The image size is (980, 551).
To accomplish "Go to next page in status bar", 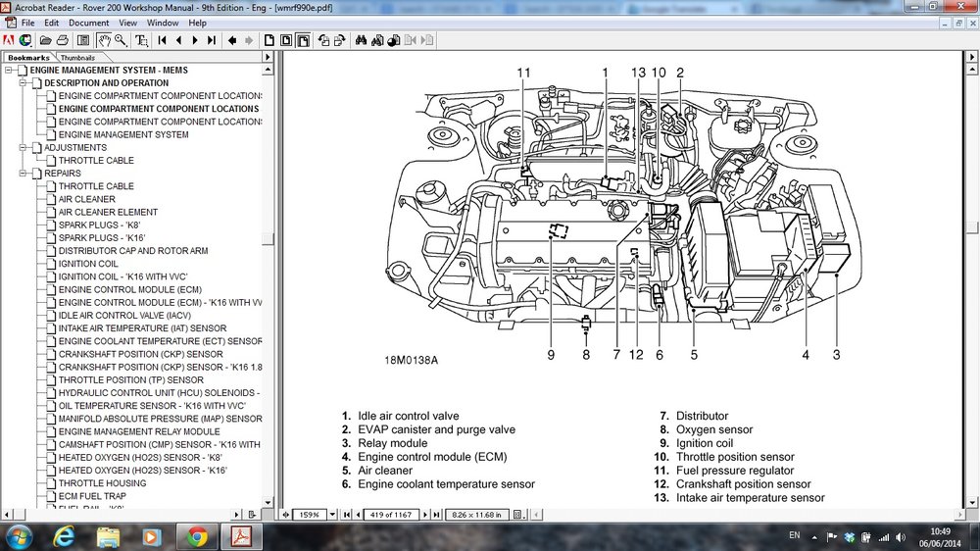I will [x=425, y=515].
